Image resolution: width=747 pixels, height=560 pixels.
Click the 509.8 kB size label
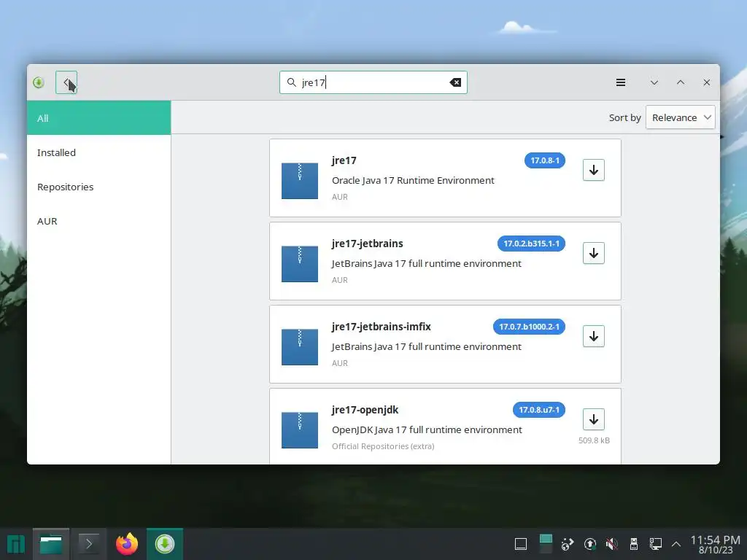point(594,440)
